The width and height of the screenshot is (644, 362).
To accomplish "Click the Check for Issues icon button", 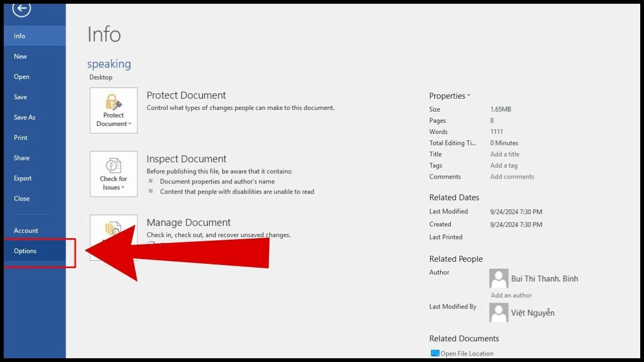I will (x=114, y=174).
